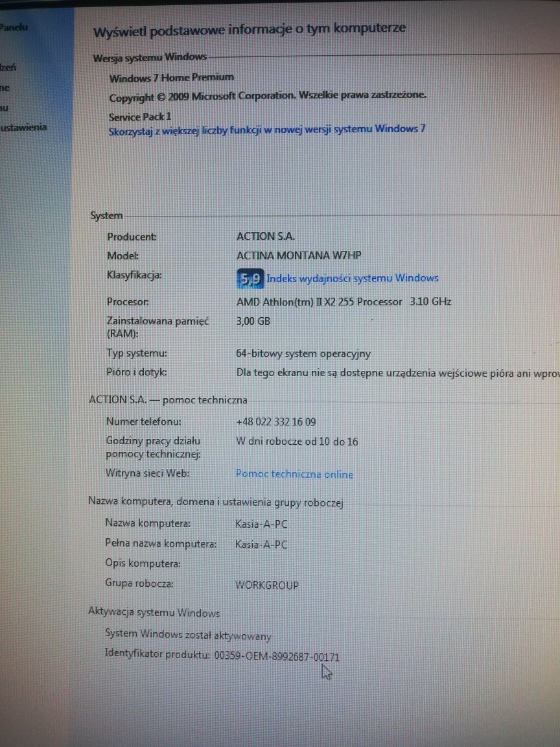The height and width of the screenshot is (747, 560).
Task: Open the 'Skorzystaj z większej liczby funkcji' link
Action: tap(267, 130)
